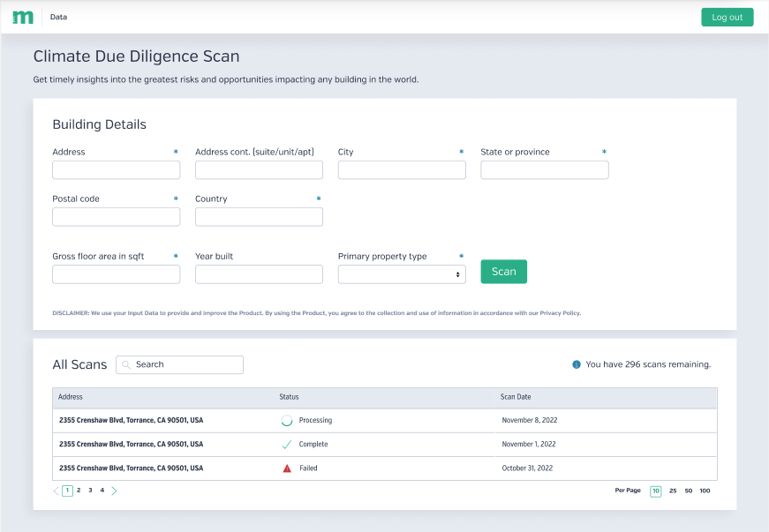Go to previous page with left chevron
The height and width of the screenshot is (532, 769).
click(x=56, y=491)
